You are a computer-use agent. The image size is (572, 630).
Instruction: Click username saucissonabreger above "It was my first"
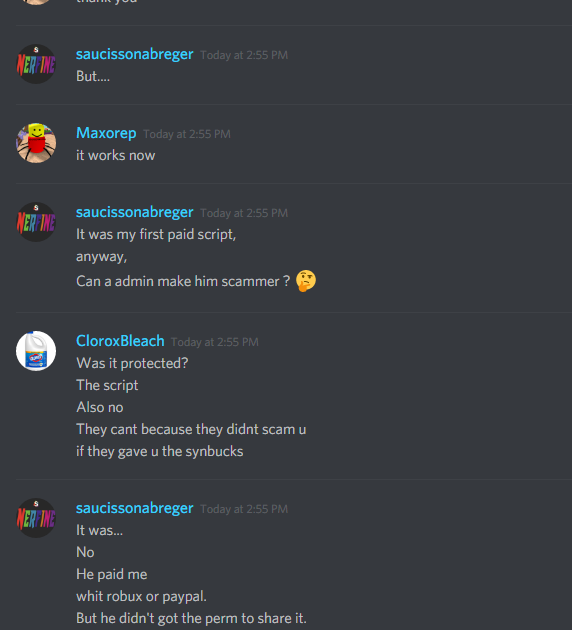135,212
